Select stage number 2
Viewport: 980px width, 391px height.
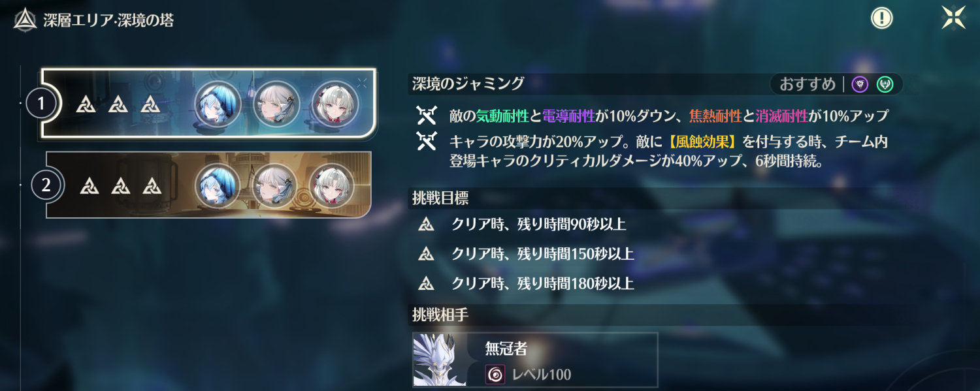46,185
